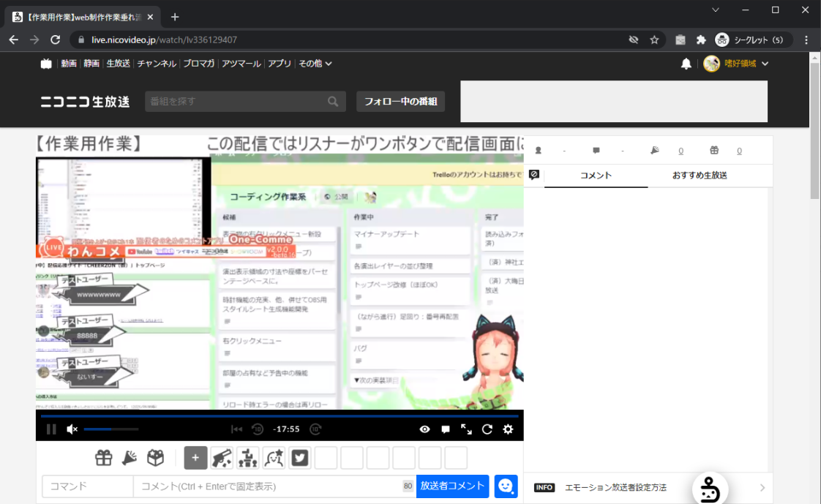Open the gift icon below the player
Screen dimensions: 821x504
coord(104,458)
